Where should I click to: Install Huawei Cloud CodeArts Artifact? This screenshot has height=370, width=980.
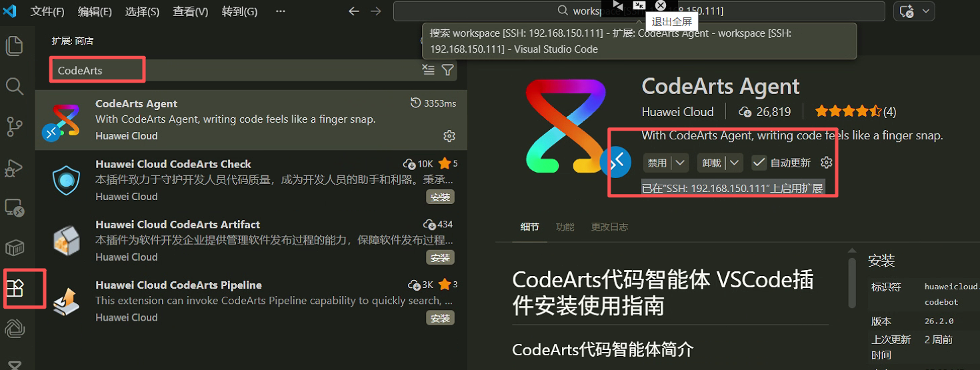coord(440,258)
